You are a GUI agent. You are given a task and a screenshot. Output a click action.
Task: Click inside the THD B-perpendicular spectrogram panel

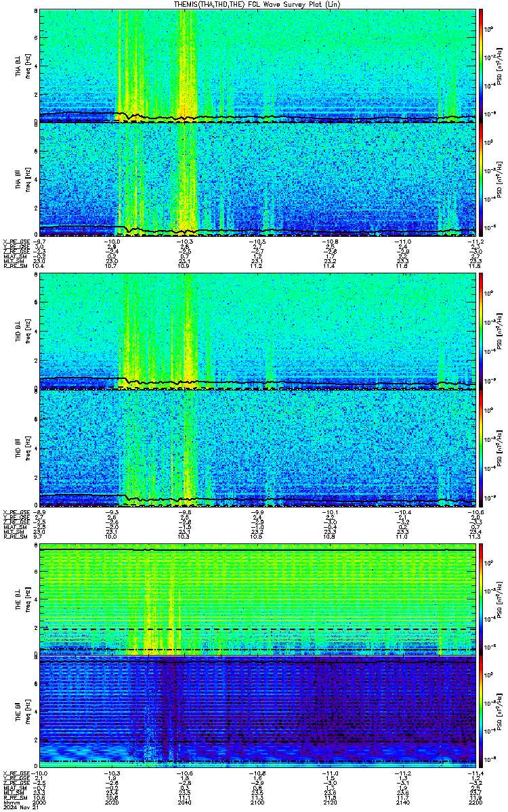coord(257,331)
